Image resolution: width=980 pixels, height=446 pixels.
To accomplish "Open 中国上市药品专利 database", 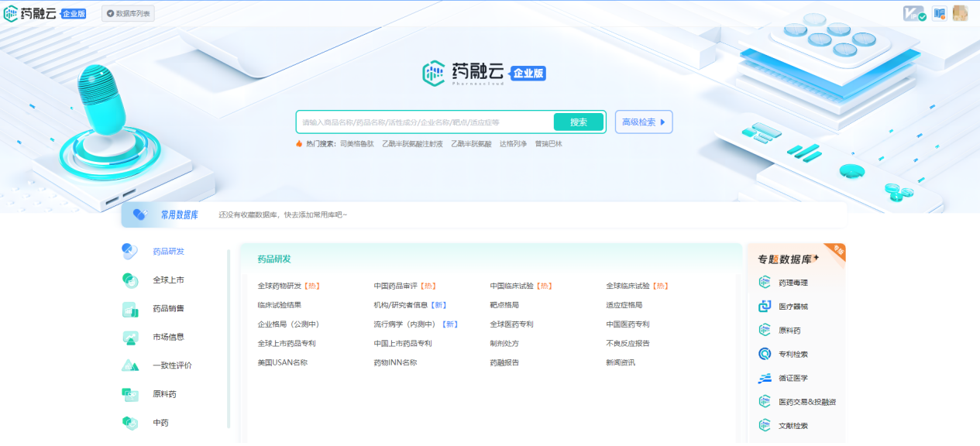I will coord(403,343).
